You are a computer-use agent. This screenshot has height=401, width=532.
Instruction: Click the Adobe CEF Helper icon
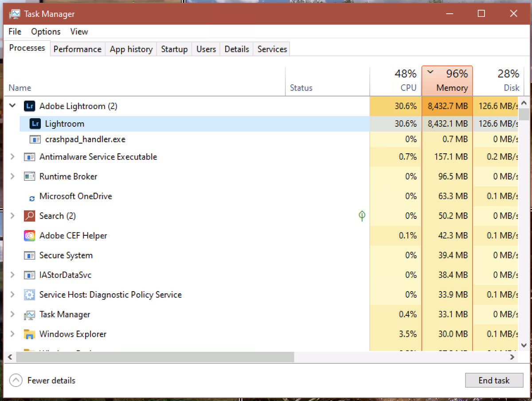[x=29, y=236]
